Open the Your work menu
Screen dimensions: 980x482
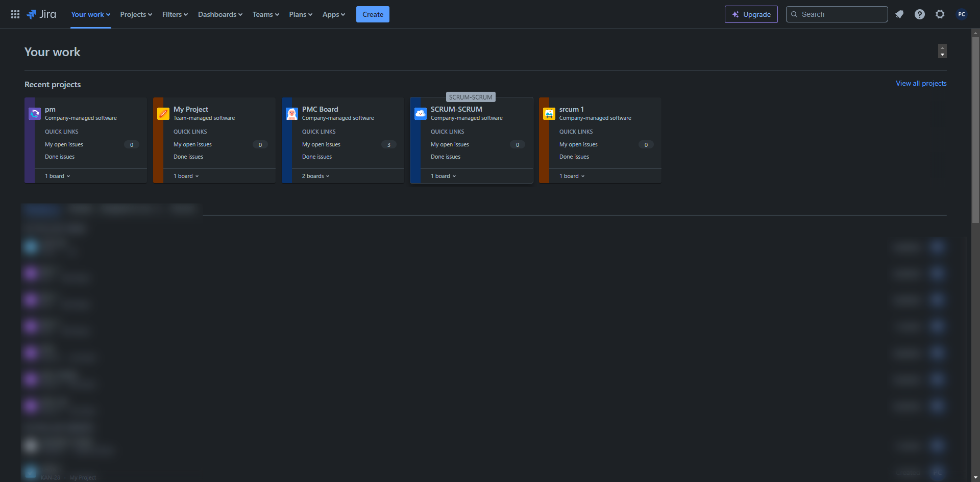coord(91,14)
